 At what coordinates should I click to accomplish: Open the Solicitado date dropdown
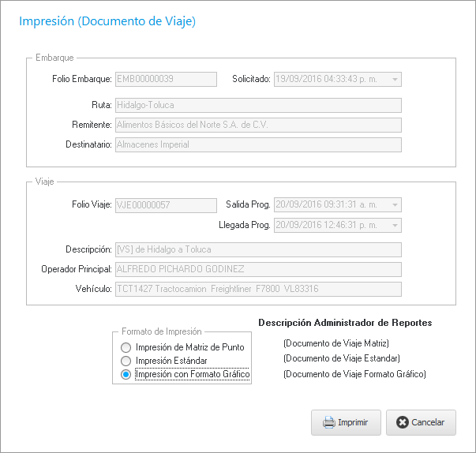[395, 79]
